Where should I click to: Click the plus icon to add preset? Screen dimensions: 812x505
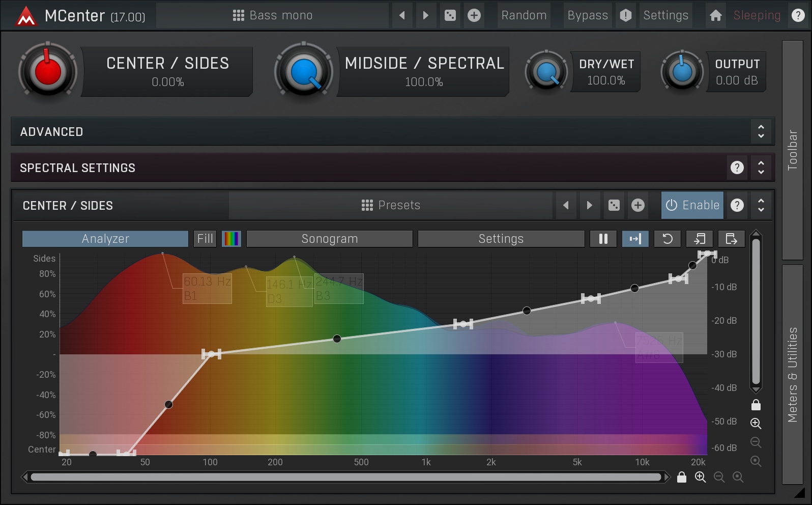tap(474, 15)
